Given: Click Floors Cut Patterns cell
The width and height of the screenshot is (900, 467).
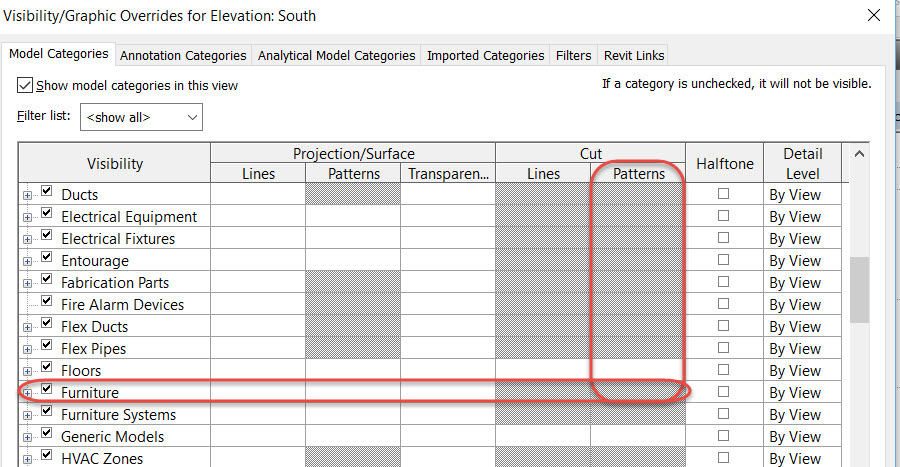Looking at the screenshot, I should (638, 370).
